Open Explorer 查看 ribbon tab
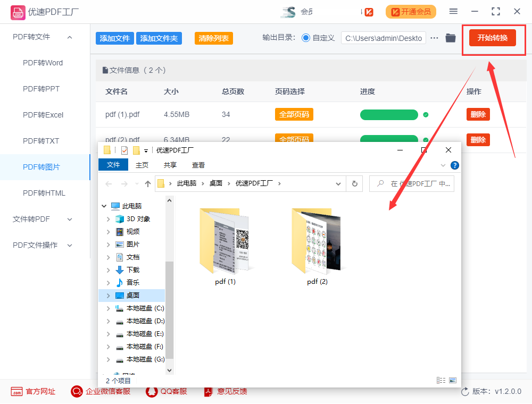 coord(198,165)
